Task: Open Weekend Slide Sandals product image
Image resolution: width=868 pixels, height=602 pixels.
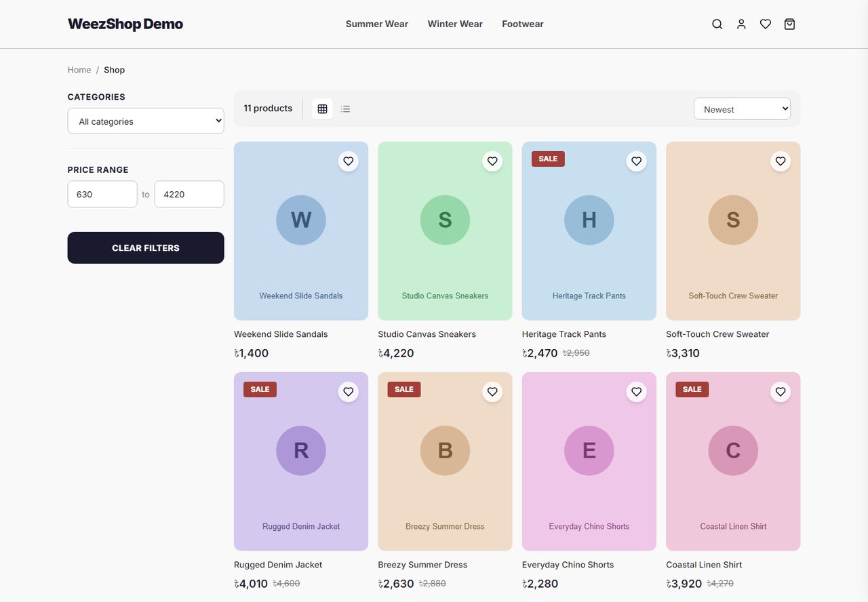Action: pyautogui.click(x=301, y=231)
